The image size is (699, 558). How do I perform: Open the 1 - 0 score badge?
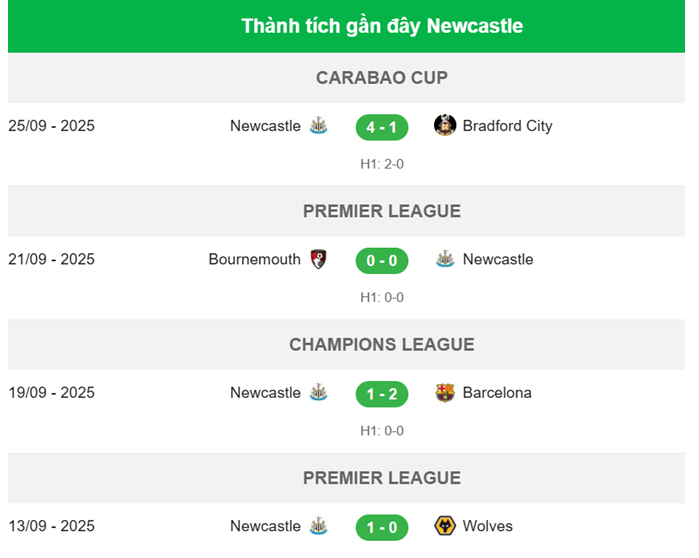(x=382, y=527)
